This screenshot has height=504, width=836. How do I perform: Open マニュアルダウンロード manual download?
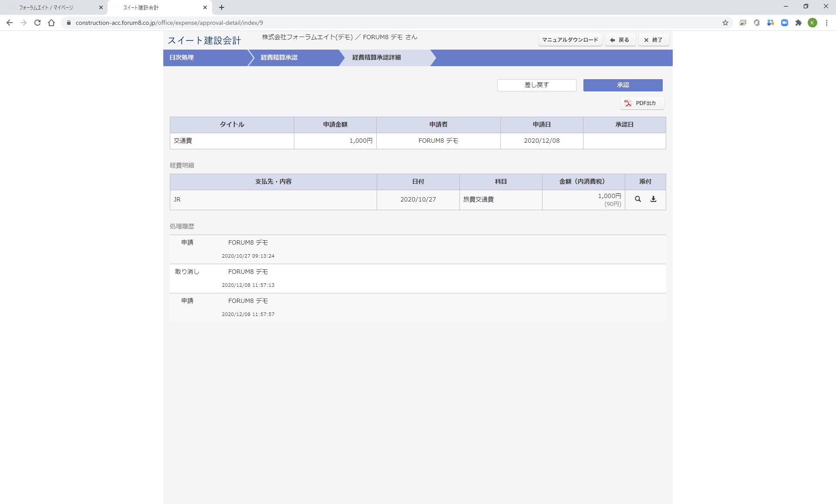570,40
